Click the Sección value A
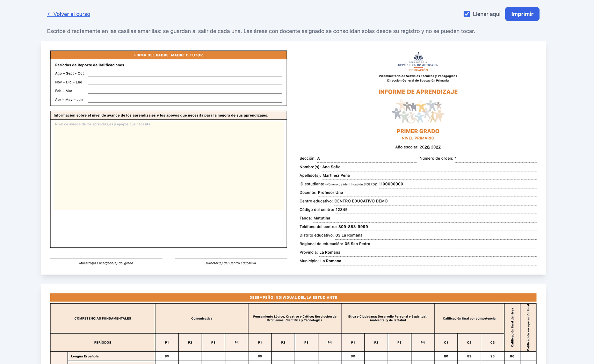The image size is (594, 364). [318, 158]
